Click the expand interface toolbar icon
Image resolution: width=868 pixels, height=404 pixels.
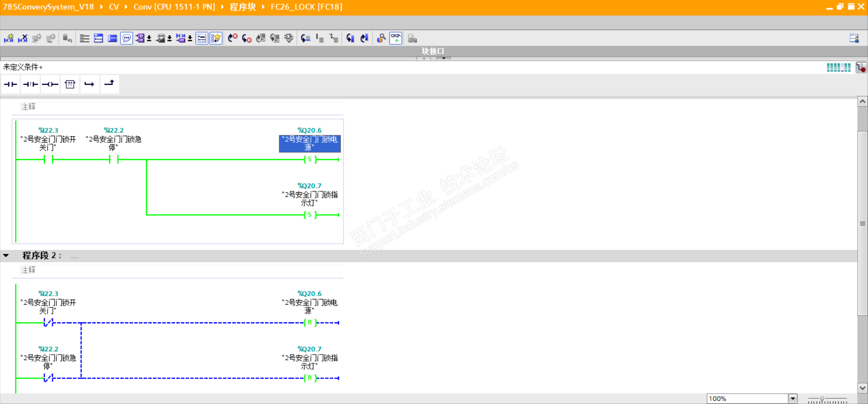pyautogui.click(x=85, y=38)
